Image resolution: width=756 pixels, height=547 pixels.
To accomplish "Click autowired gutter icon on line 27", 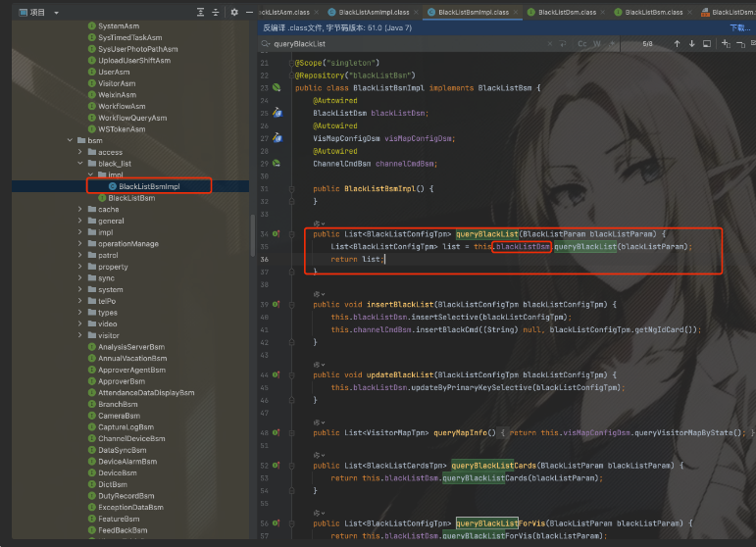I will (277, 138).
